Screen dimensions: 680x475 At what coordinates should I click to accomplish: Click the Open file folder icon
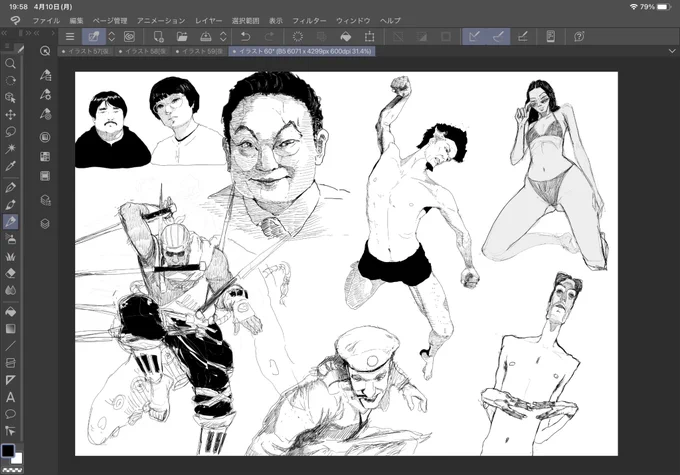coord(182,36)
